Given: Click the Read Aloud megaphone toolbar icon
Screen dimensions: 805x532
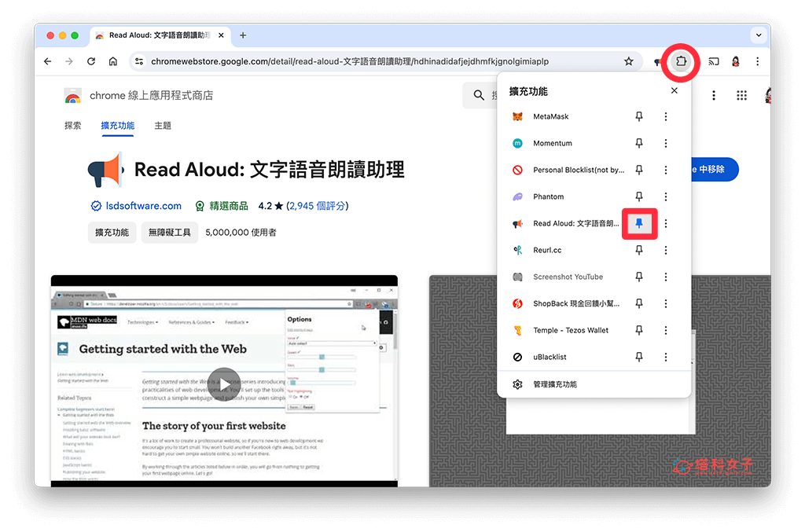Looking at the screenshot, I should coord(657,61).
